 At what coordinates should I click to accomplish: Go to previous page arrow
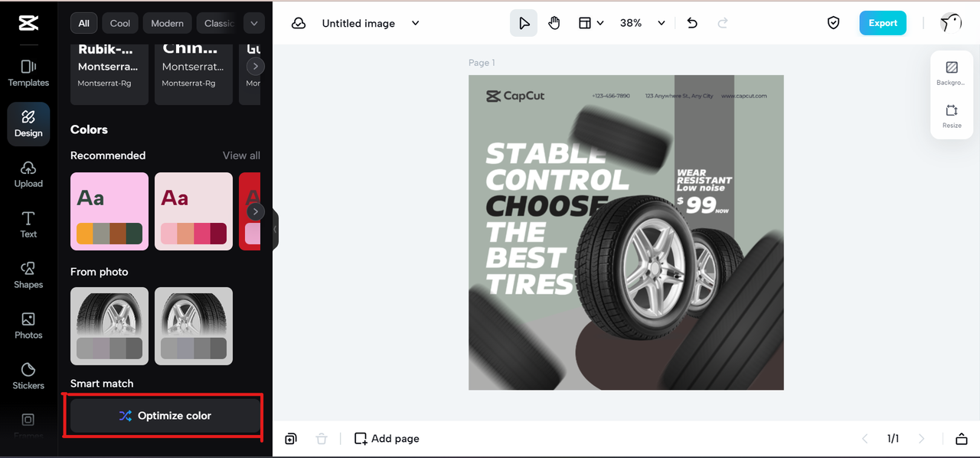tap(865, 439)
